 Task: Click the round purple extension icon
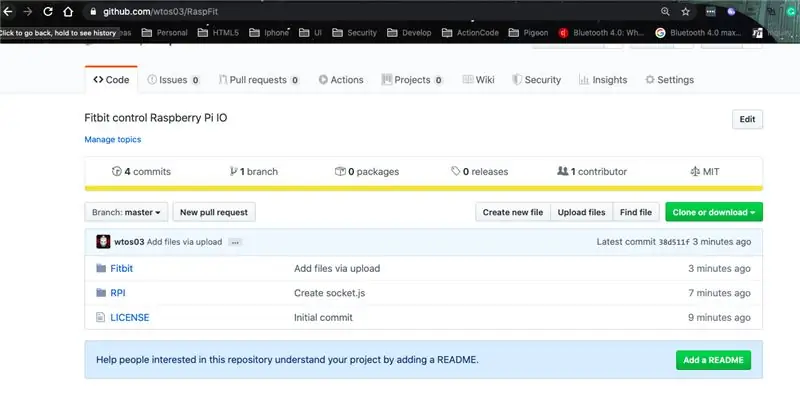pos(731,11)
